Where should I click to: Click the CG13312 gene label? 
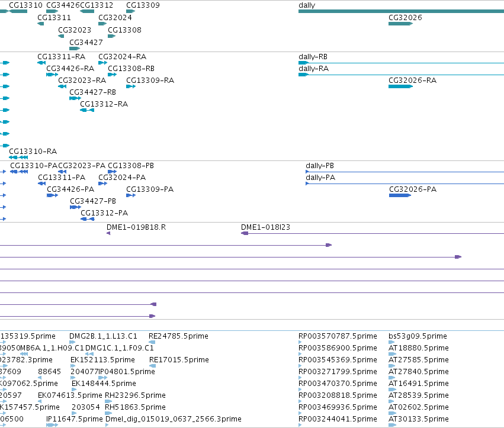pos(97,5)
